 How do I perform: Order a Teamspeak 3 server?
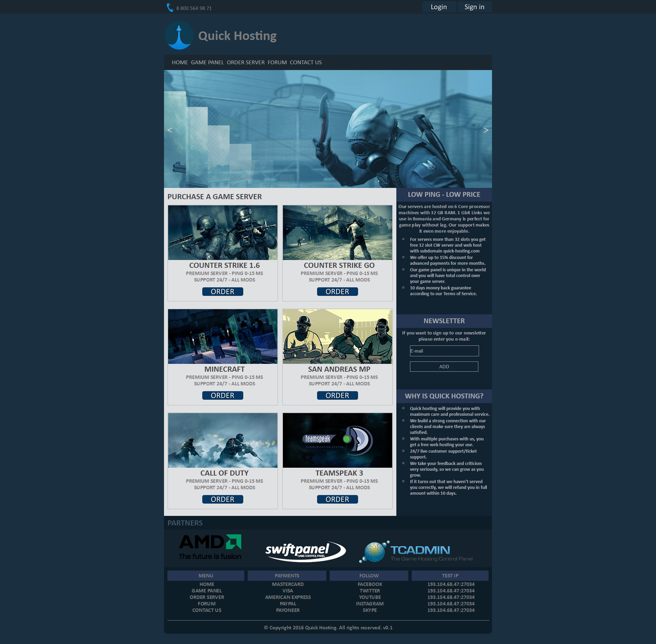point(337,499)
